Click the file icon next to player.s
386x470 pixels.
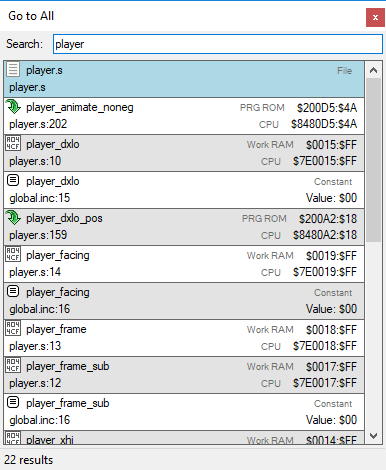click(x=13, y=70)
